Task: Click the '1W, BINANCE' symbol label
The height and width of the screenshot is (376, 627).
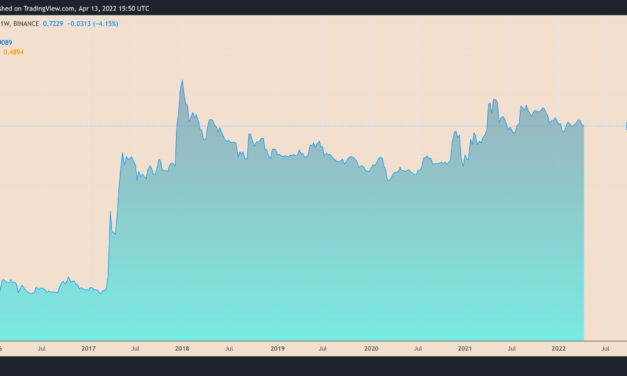Action: 20,24
